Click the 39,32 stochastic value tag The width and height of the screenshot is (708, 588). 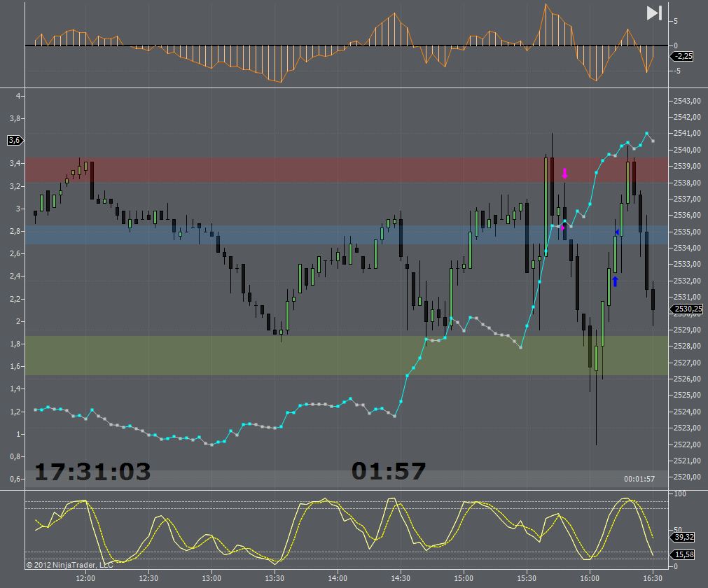coord(683,537)
